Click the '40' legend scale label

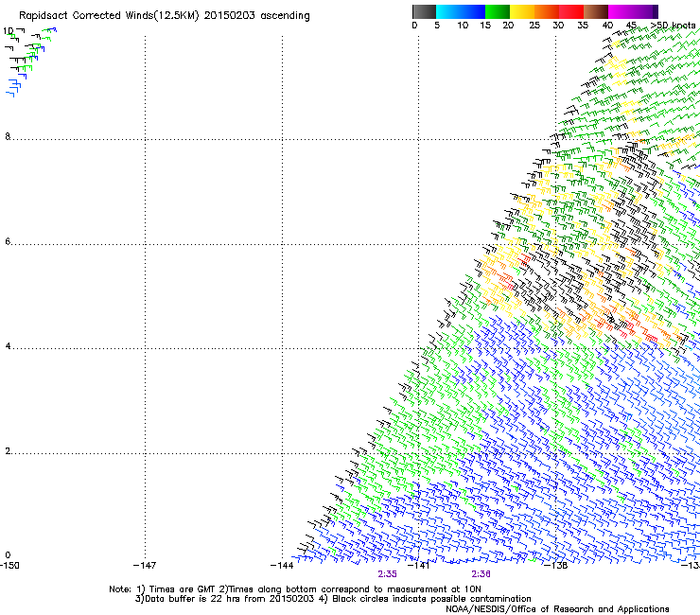tap(607, 26)
